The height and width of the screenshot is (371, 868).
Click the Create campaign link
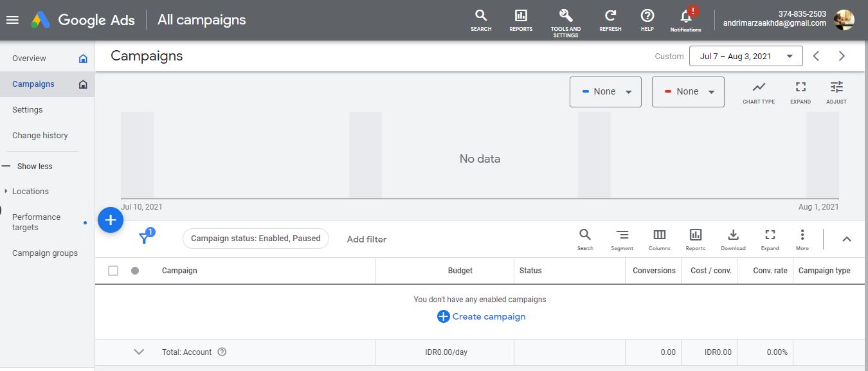coord(482,316)
